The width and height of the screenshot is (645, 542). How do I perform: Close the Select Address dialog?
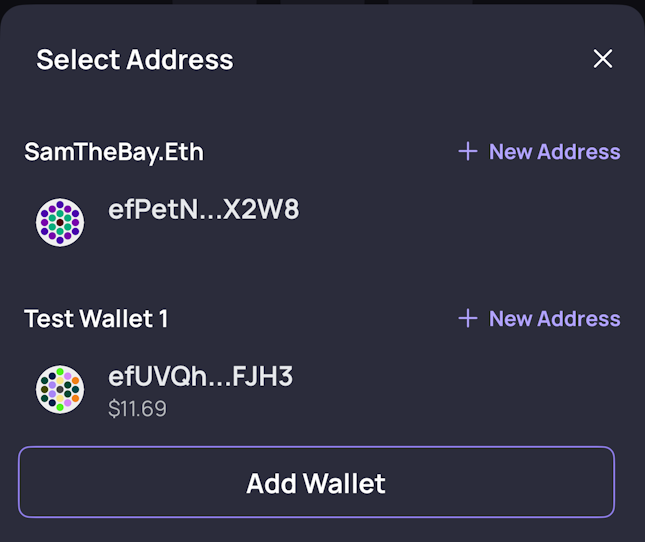tap(602, 59)
